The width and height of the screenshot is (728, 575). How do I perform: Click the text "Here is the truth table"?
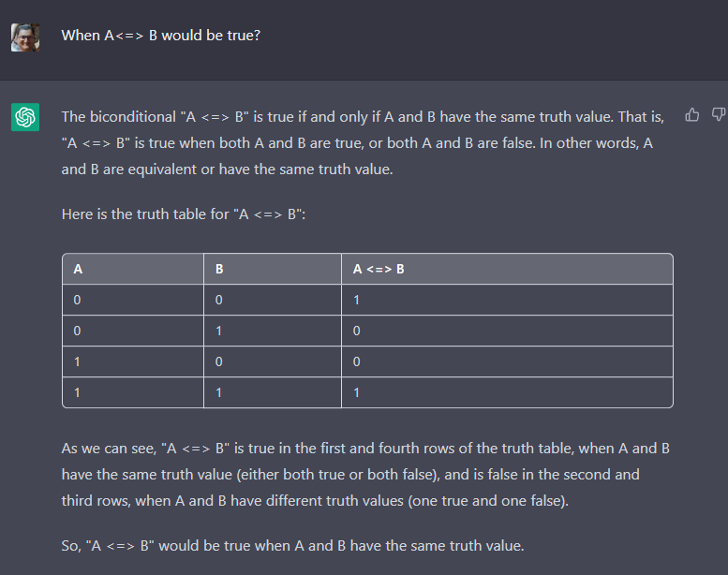click(x=145, y=214)
